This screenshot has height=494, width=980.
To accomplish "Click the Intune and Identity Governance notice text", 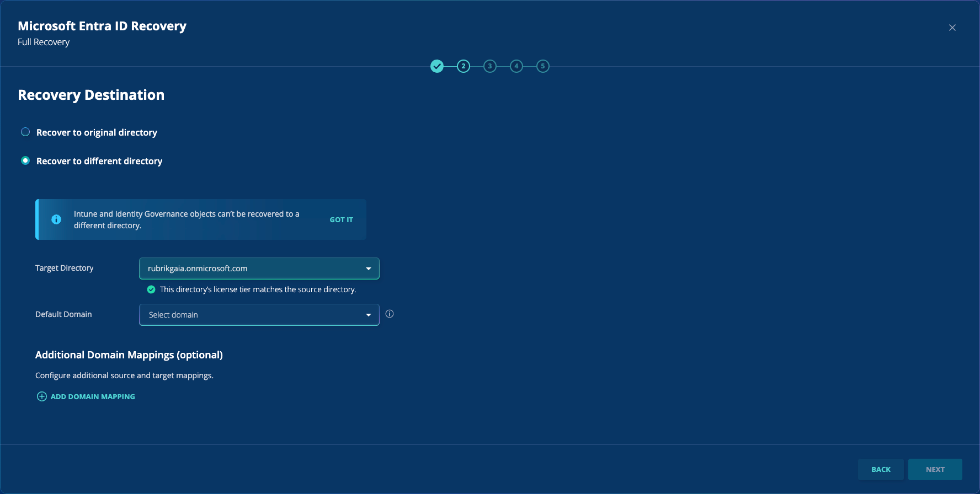I will [x=187, y=219].
